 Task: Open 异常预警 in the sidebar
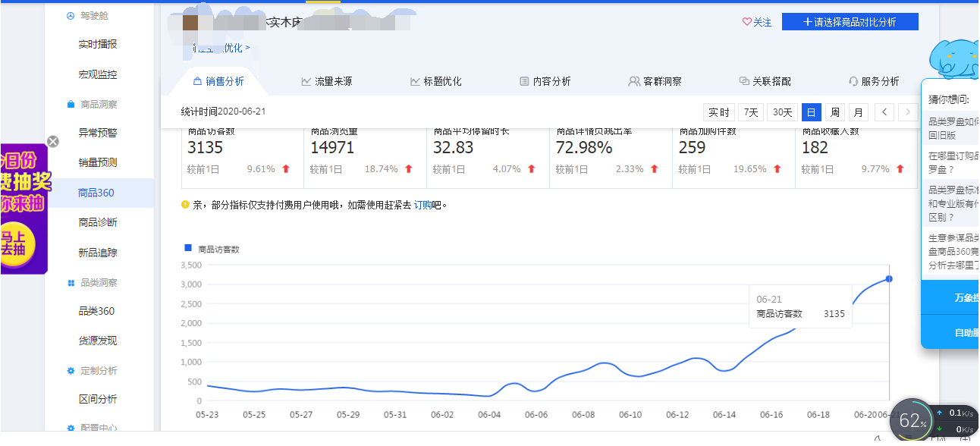click(x=98, y=133)
